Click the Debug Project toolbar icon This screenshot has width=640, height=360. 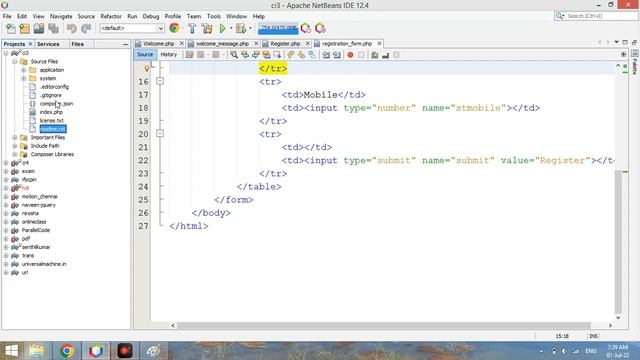point(241,28)
